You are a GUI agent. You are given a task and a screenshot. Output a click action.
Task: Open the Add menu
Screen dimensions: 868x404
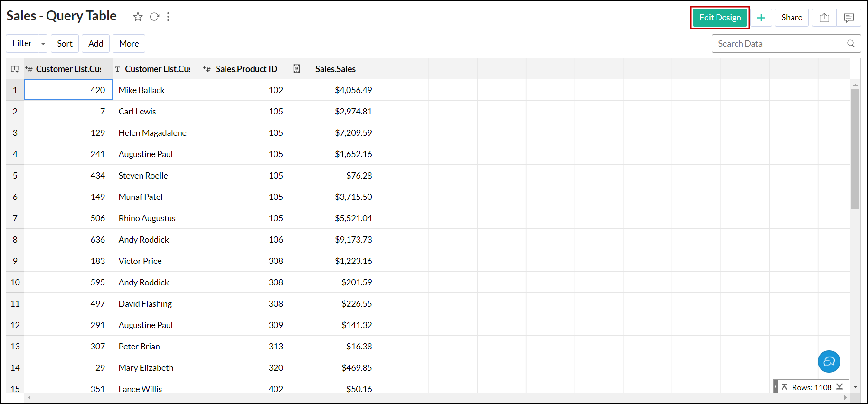[x=95, y=44]
